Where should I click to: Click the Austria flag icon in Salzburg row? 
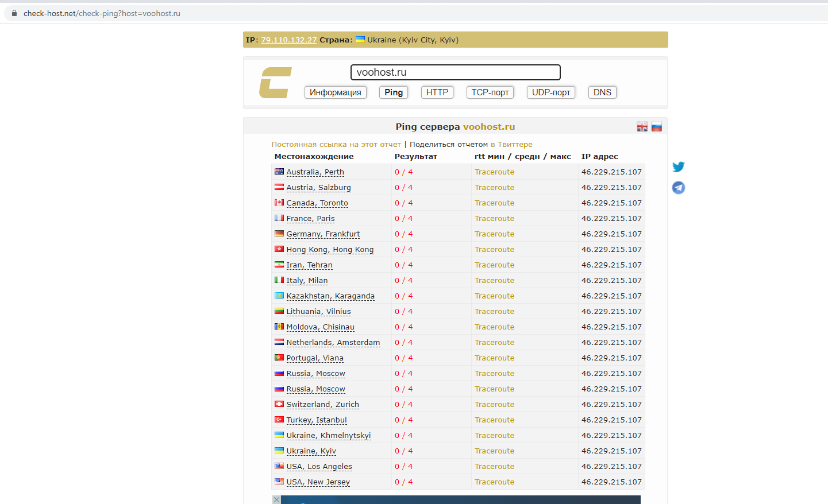coord(279,187)
